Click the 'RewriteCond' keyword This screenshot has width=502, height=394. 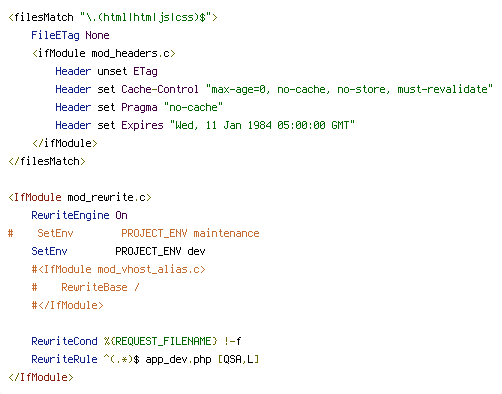pos(64,341)
